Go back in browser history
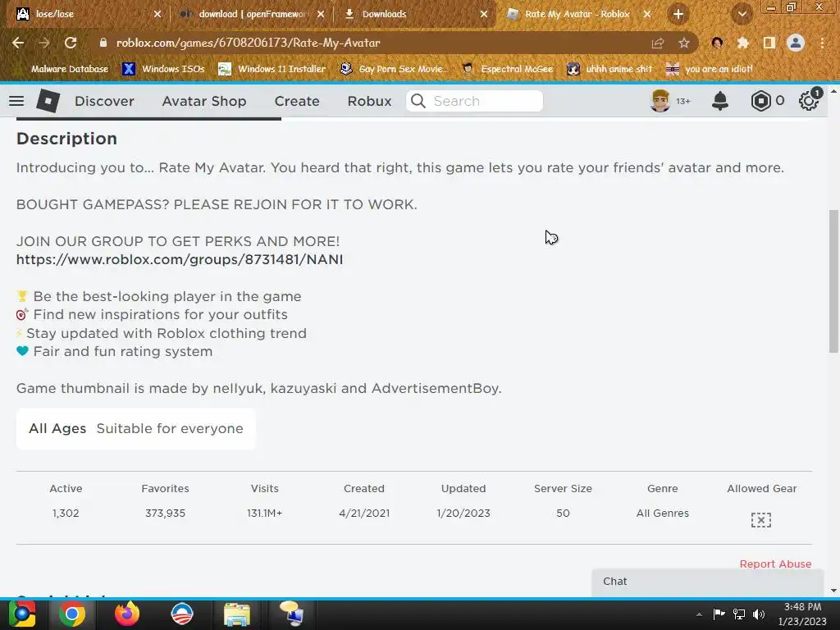The width and height of the screenshot is (840, 630). pyautogui.click(x=18, y=43)
